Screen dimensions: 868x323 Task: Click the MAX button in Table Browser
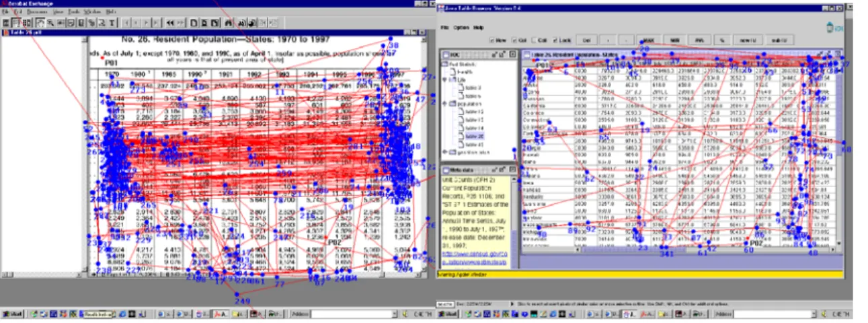pyautogui.click(x=649, y=40)
